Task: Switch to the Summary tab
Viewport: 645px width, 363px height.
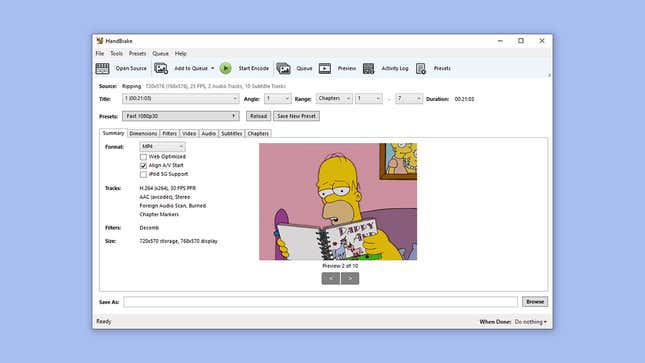Action: point(113,133)
